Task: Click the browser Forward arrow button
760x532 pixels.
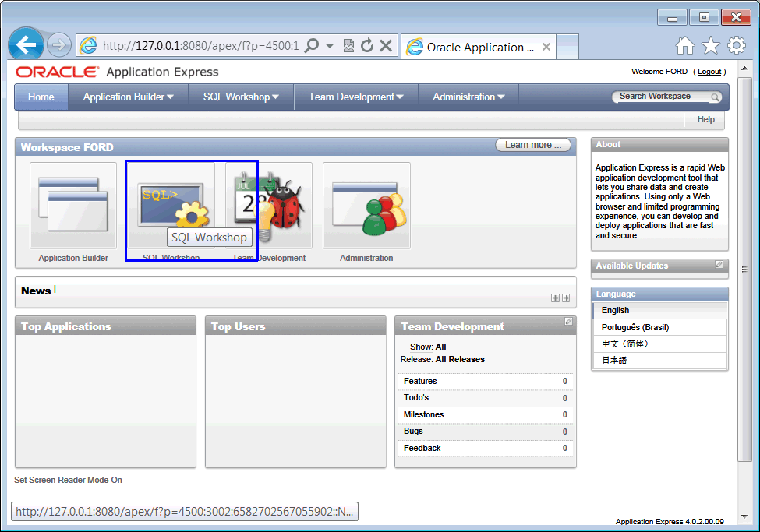Action: [59, 45]
